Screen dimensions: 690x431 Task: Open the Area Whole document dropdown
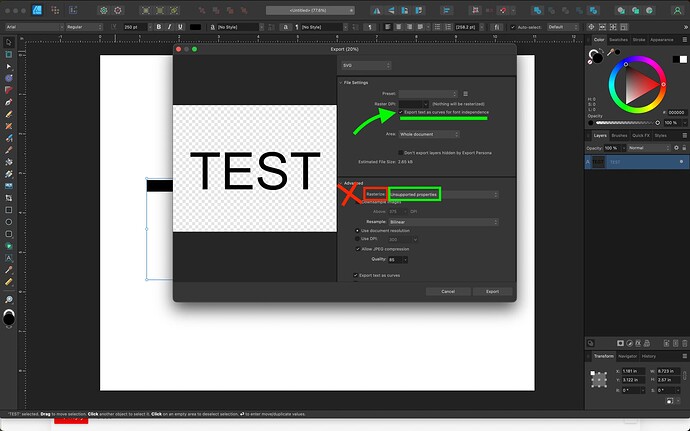tap(429, 134)
